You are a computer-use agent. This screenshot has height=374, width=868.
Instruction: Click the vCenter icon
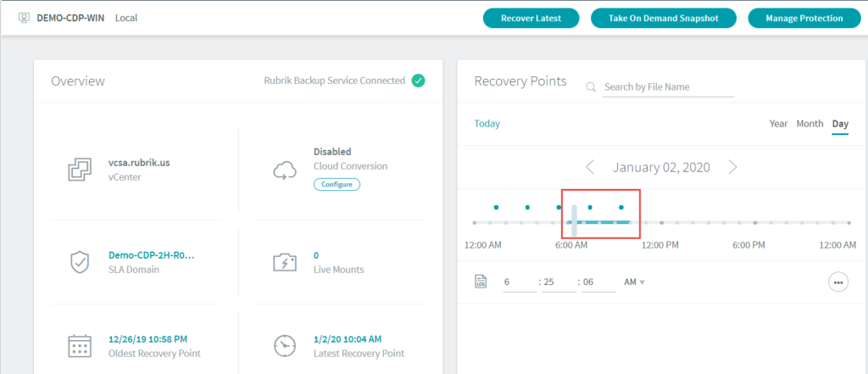(79, 170)
